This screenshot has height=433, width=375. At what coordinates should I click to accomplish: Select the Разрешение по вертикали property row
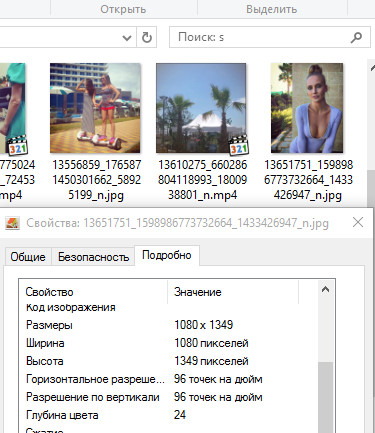(x=168, y=397)
